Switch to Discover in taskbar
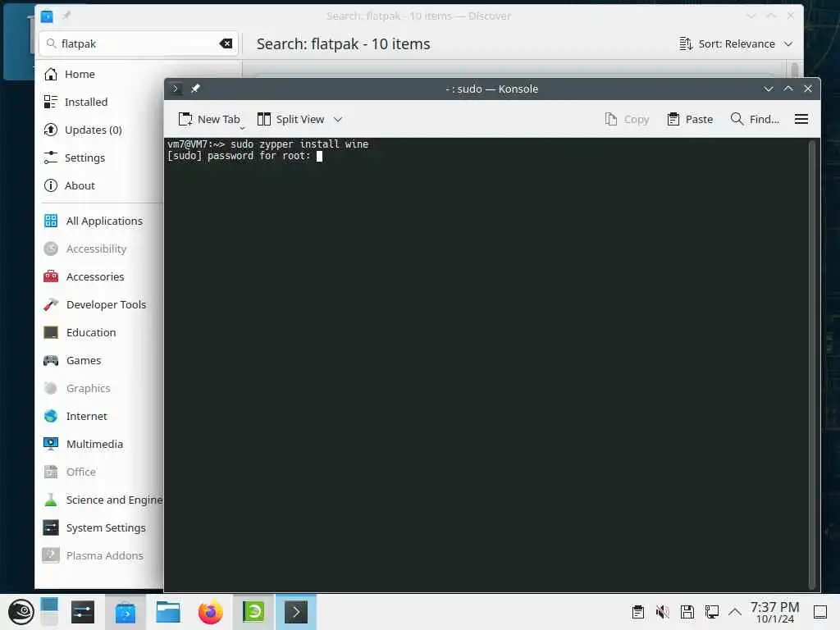Viewport: 840px width, 630px height. [126, 612]
